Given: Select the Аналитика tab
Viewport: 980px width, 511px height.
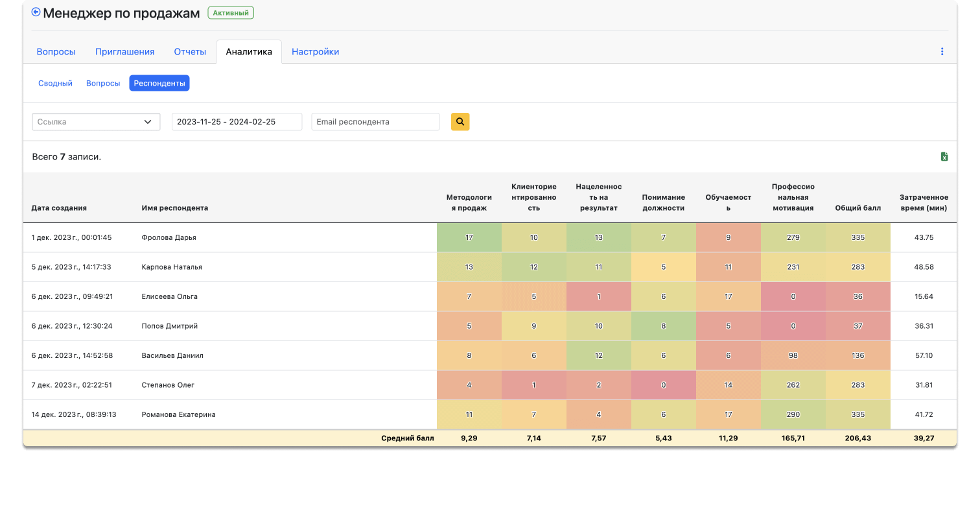Looking at the screenshot, I should point(249,52).
